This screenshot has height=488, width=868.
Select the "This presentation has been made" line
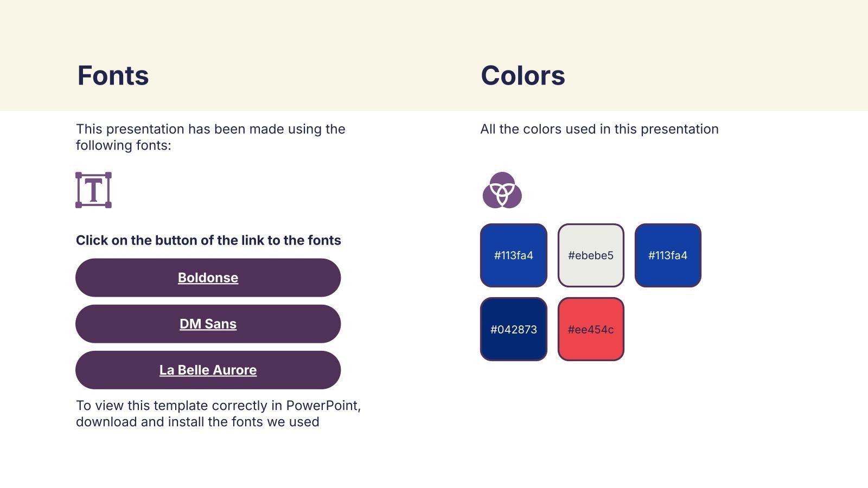tap(210, 129)
